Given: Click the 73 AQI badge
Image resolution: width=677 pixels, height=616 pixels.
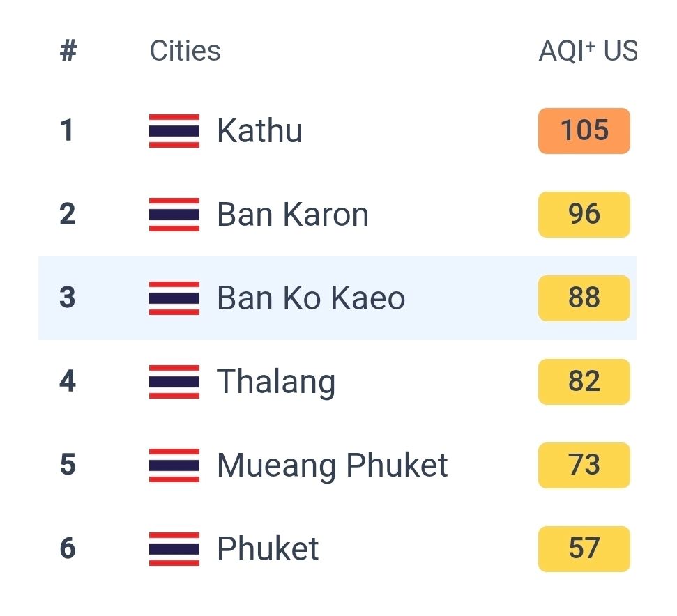Looking at the screenshot, I should pyautogui.click(x=584, y=465).
